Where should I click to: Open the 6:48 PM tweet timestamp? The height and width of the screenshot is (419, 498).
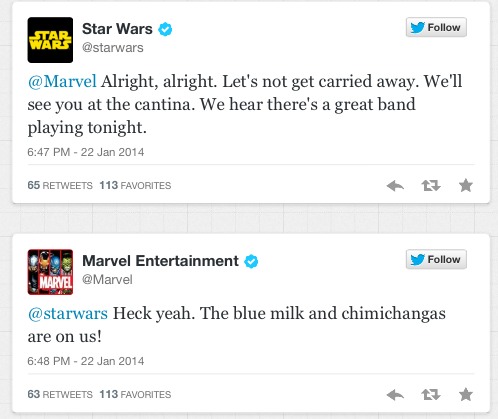tap(86, 361)
